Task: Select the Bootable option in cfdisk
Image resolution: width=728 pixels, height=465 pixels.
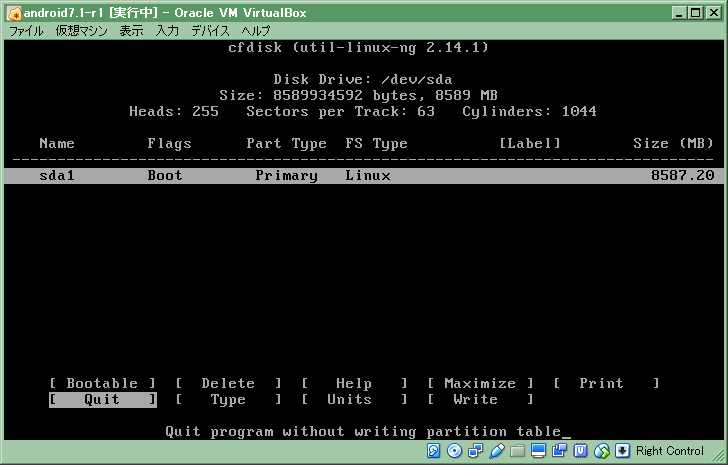Action: 102,383
